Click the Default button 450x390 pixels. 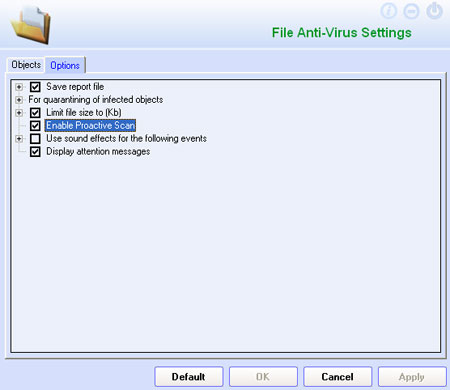point(189,377)
